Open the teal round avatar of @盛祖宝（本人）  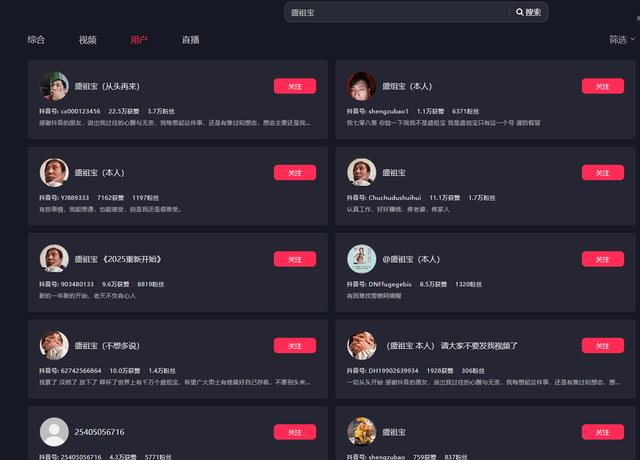tap(362, 259)
